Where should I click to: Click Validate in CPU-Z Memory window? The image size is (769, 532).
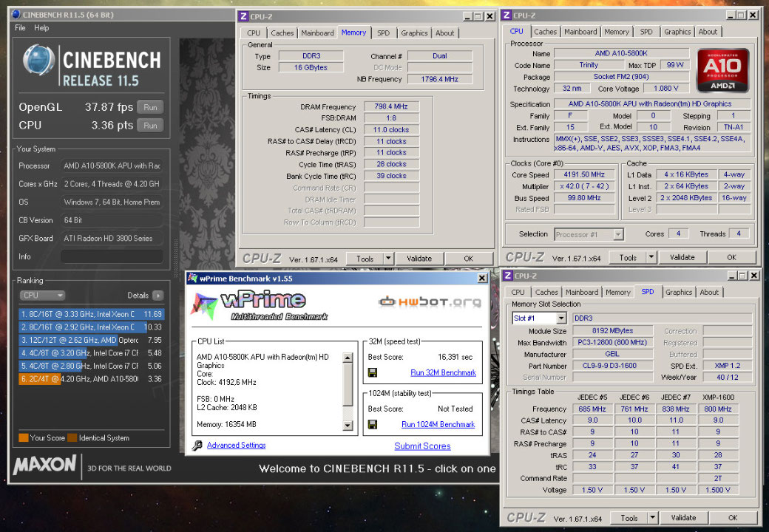(x=419, y=258)
